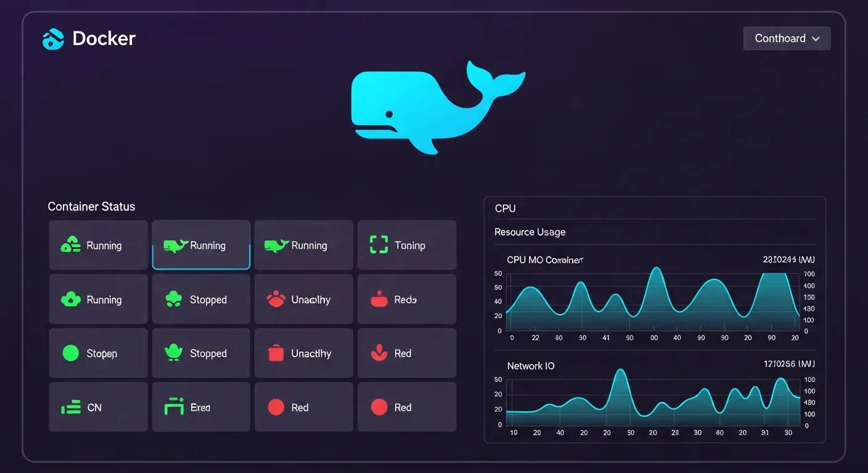Click the green cloud icon beside Running
The image size is (868, 473).
(70, 299)
